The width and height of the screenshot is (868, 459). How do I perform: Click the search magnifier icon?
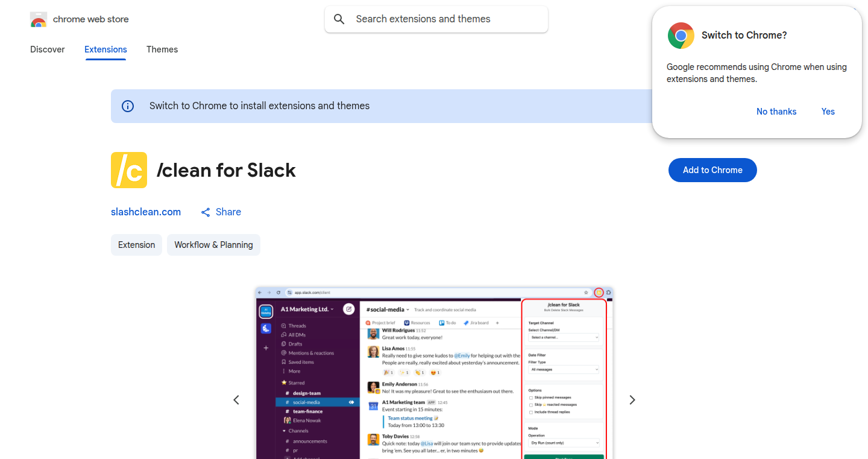click(339, 19)
